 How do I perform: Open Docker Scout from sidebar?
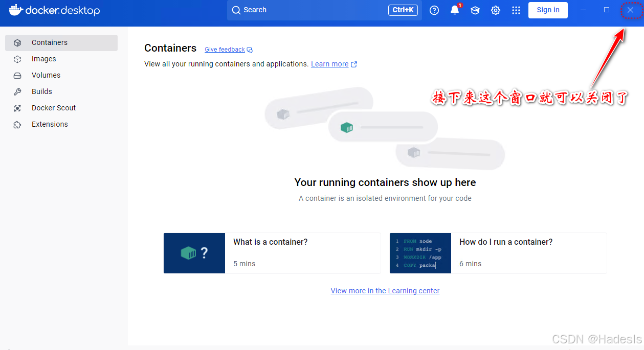tap(61, 108)
